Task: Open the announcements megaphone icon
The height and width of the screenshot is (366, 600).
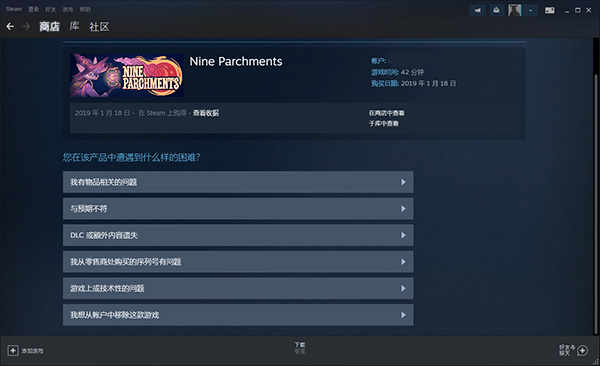Action: pyautogui.click(x=478, y=10)
